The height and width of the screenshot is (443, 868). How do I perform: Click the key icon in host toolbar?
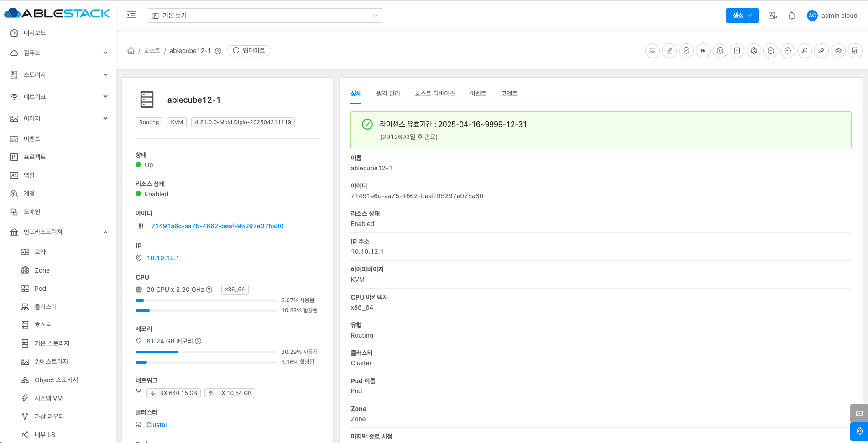click(805, 51)
